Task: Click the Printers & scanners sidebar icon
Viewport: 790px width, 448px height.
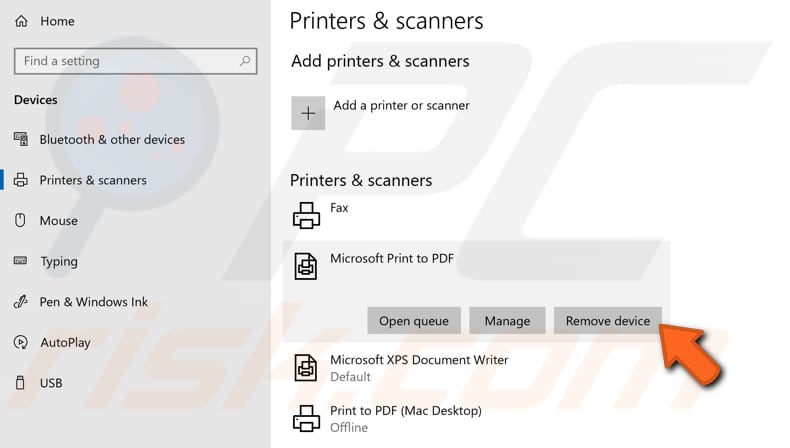Action: point(21,180)
